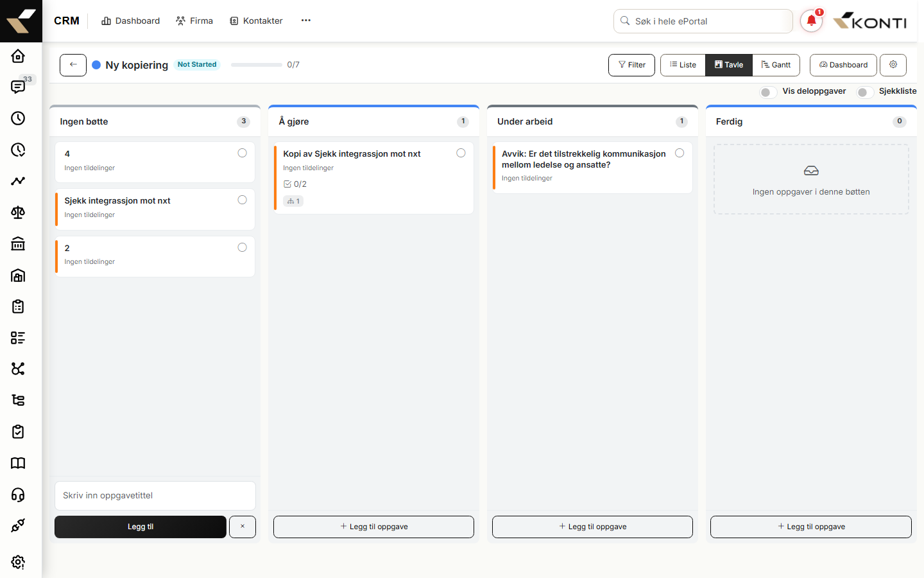This screenshot has width=924, height=578.
Task: Open the settings gear in sidebar
Action: pos(18,562)
